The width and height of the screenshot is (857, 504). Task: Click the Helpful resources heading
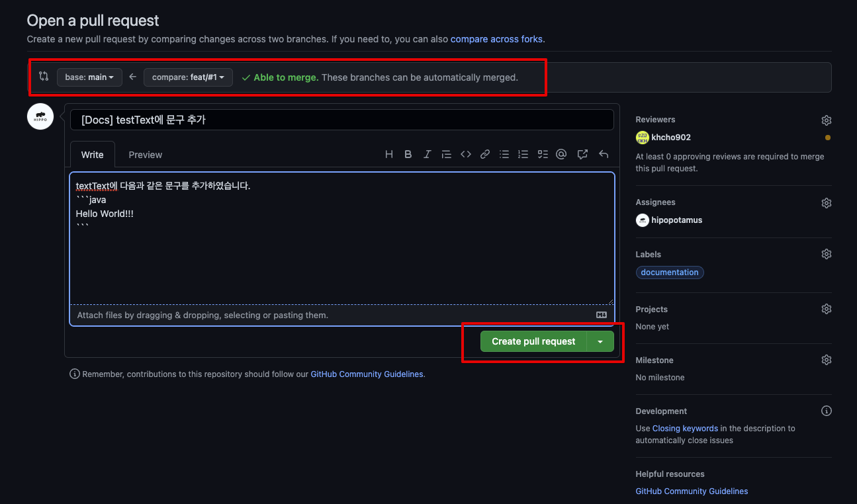670,474
